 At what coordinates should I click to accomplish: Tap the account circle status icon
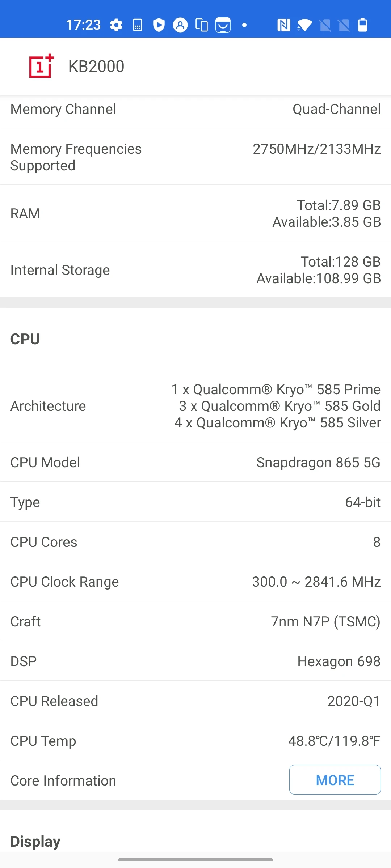tap(180, 25)
